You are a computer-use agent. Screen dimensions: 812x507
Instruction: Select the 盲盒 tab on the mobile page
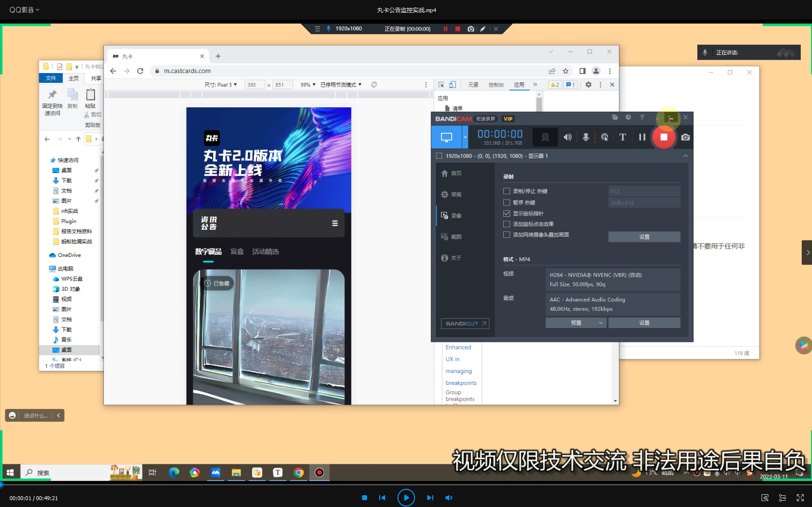(237, 252)
